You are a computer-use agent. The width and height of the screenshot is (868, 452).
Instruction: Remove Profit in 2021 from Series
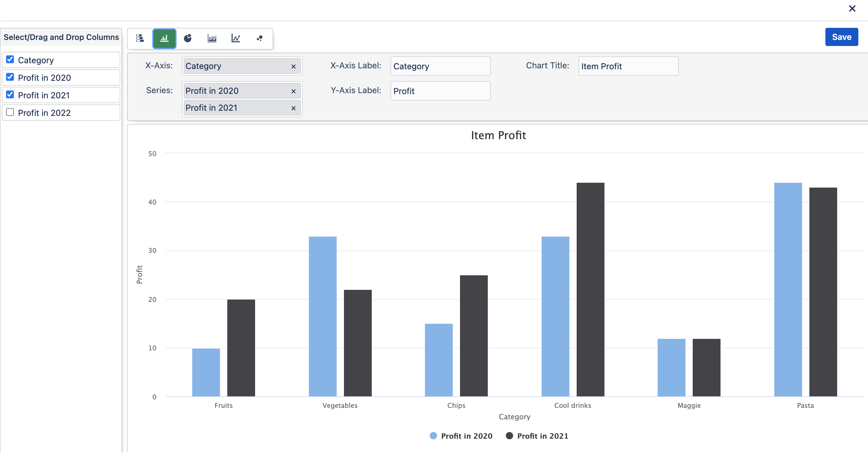[293, 108]
